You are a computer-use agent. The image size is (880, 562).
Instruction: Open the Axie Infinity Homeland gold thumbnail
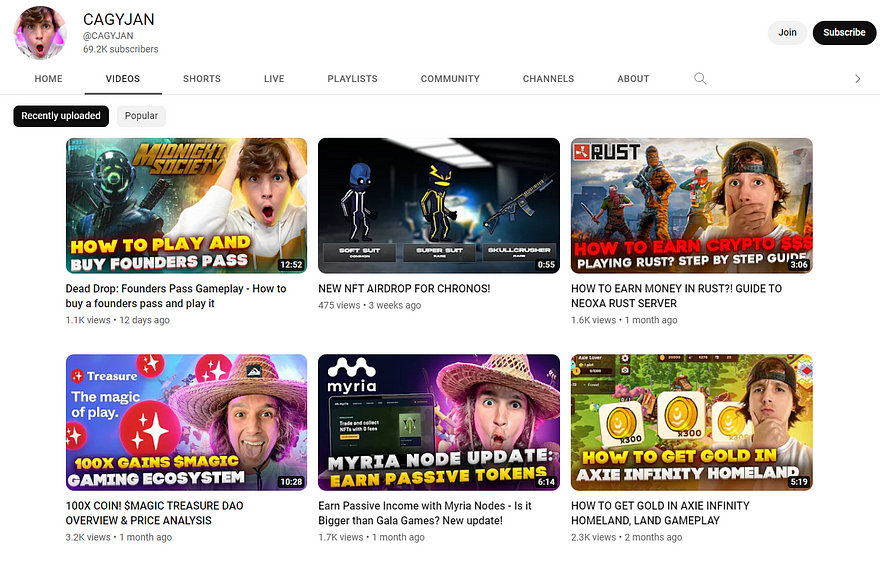[691, 422]
